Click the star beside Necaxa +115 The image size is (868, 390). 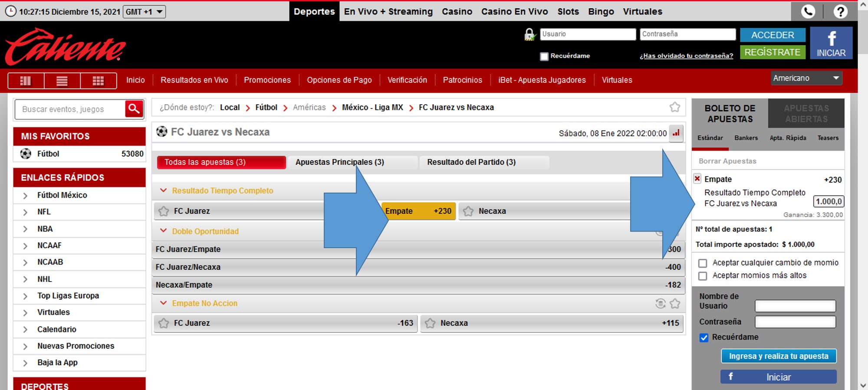point(430,323)
